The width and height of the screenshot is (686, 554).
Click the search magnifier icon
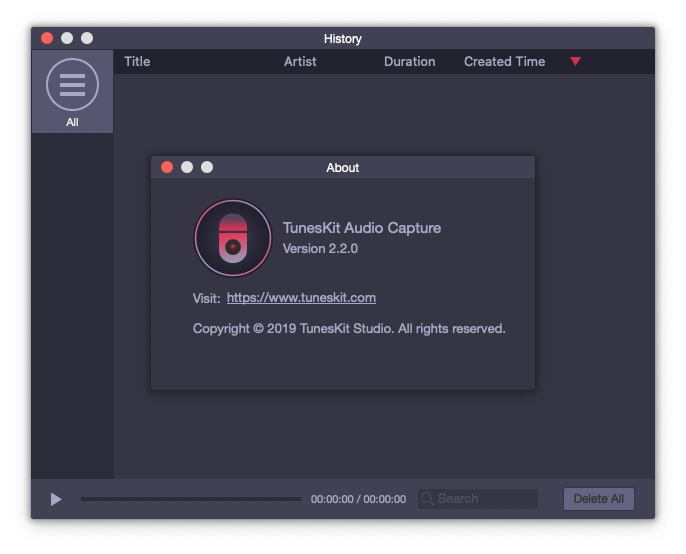(427, 499)
